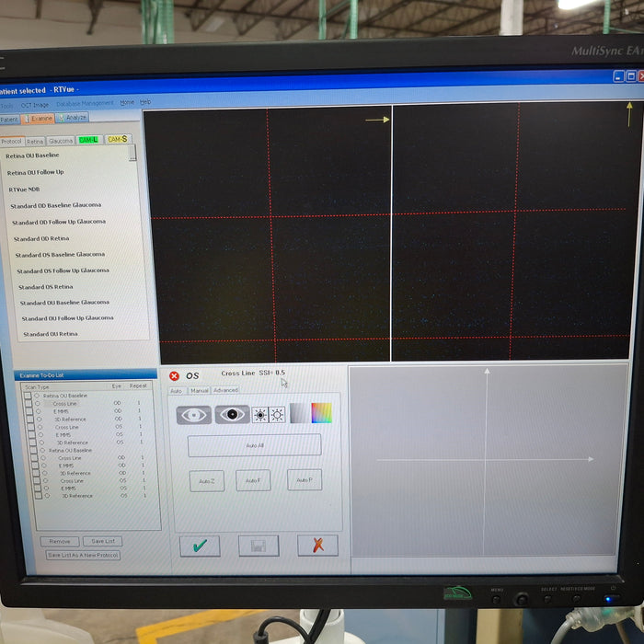
Task: Select the Protocol tab
Action: click(11, 142)
